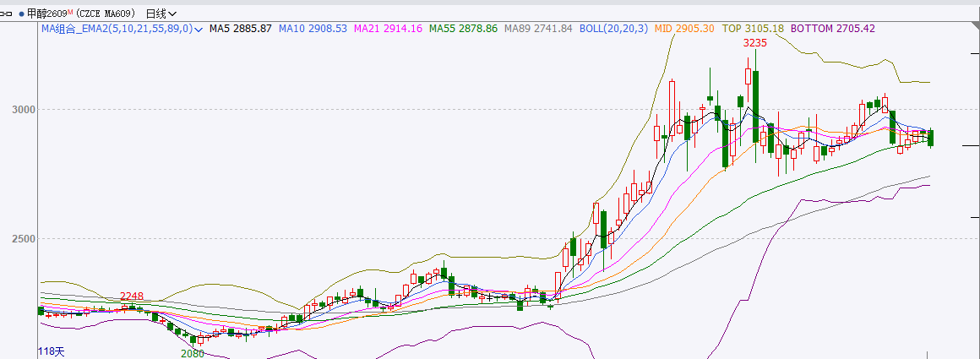Select the orange MID 2905.30 value

[684, 28]
